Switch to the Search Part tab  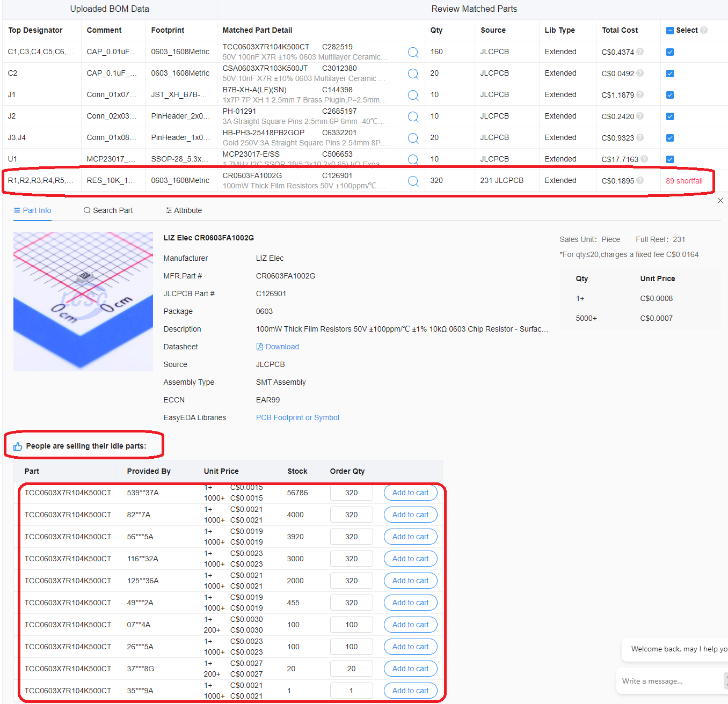tap(108, 210)
